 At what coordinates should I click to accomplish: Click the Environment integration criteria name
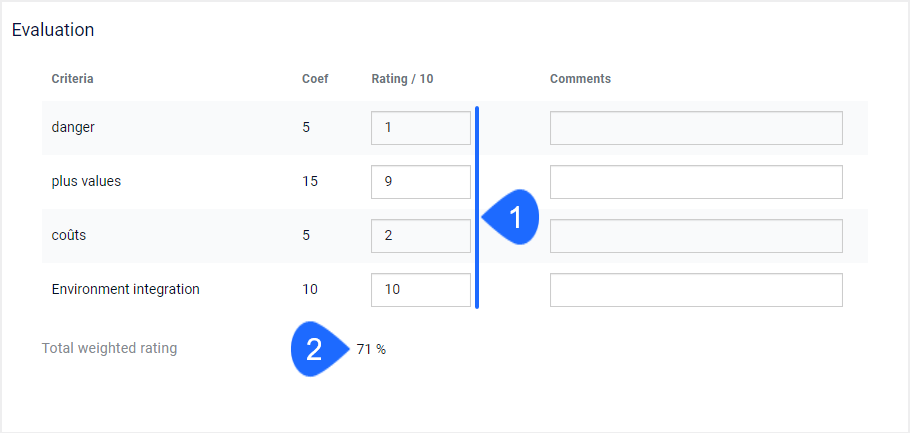(125, 289)
